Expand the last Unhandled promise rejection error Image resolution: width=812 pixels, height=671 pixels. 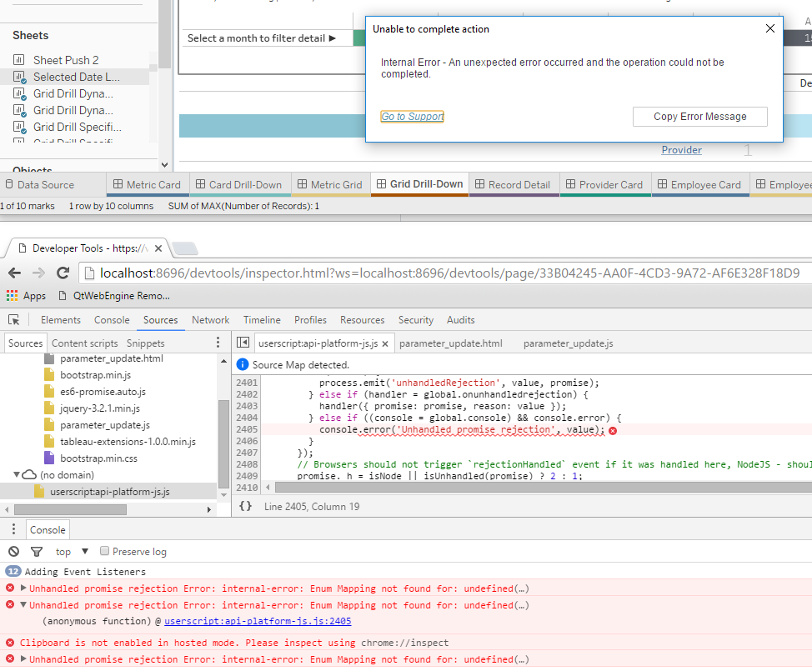coord(23,658)
